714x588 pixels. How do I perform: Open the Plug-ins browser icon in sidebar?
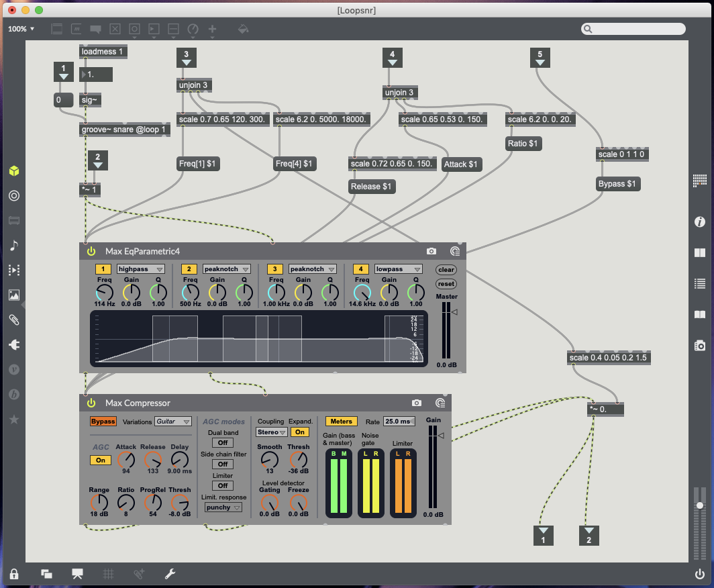tap(14, 344)
